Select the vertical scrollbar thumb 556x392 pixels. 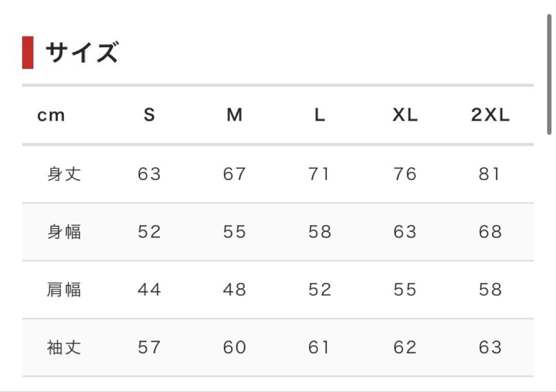pos(549,74)
